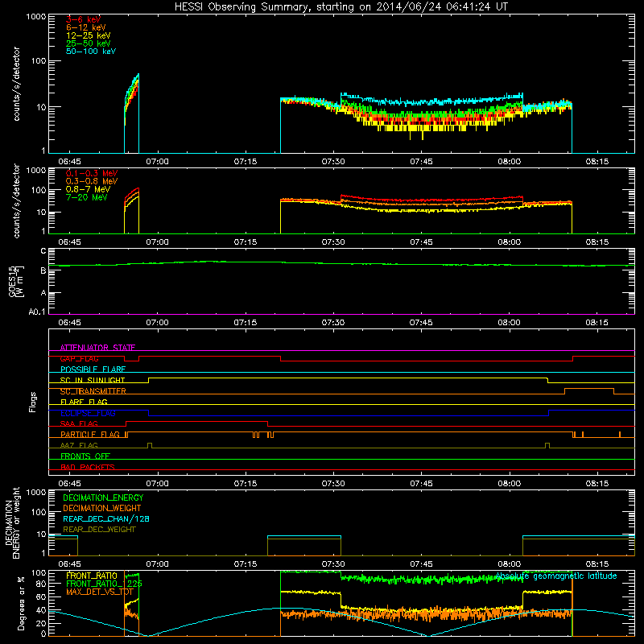Click the SAA_FLAG label
644x644 pixels.
click(x=79, y=423)
